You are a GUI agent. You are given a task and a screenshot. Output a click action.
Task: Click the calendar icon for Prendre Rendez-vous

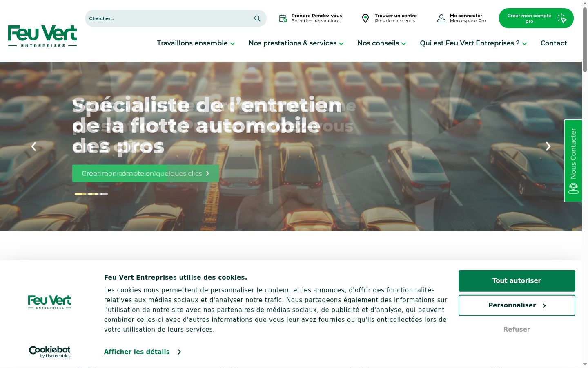click(283, 18)
